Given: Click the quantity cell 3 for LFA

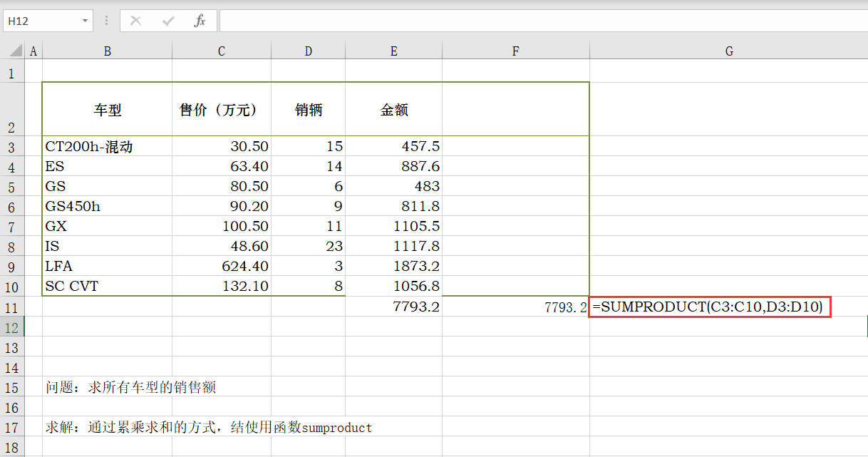Looking at the screenshot, I should point(308,266).
